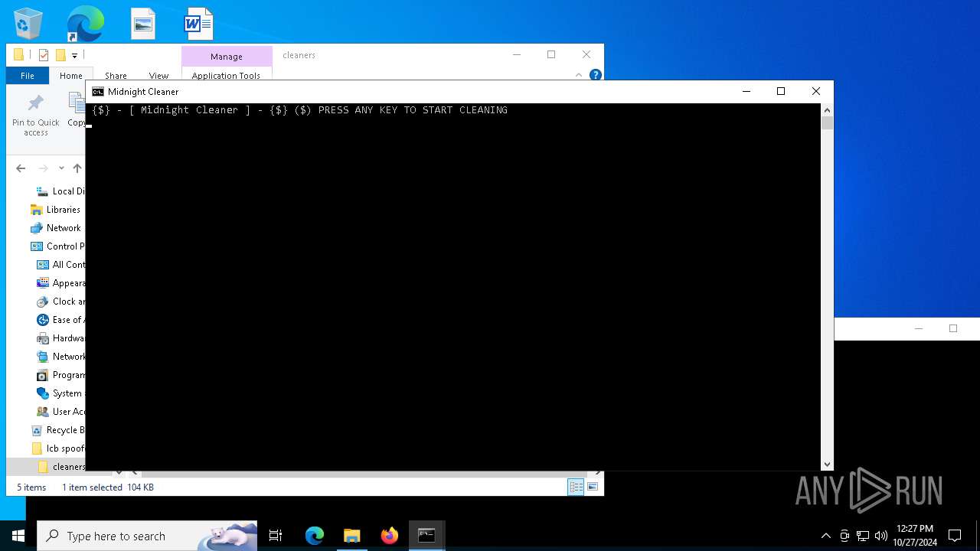Select the Manage contextual tab header
This screenshot has width=980, height=551.
click(227, 57)
